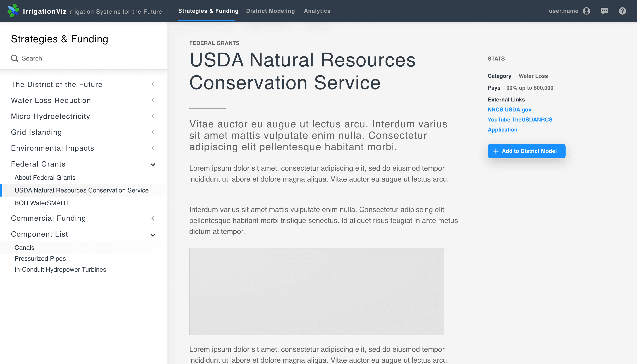Open Grid Islanding section
The width and height of the screenshot is (637, 364).
(36, 132)
